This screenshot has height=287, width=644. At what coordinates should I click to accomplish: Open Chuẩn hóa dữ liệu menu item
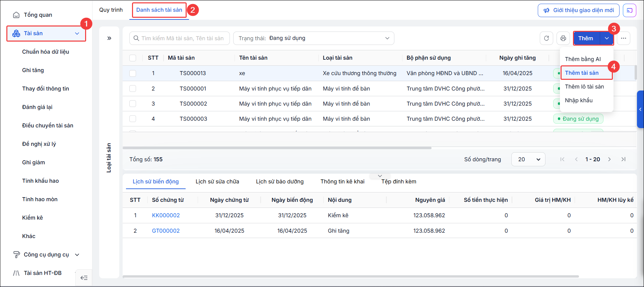click(46, 52)
